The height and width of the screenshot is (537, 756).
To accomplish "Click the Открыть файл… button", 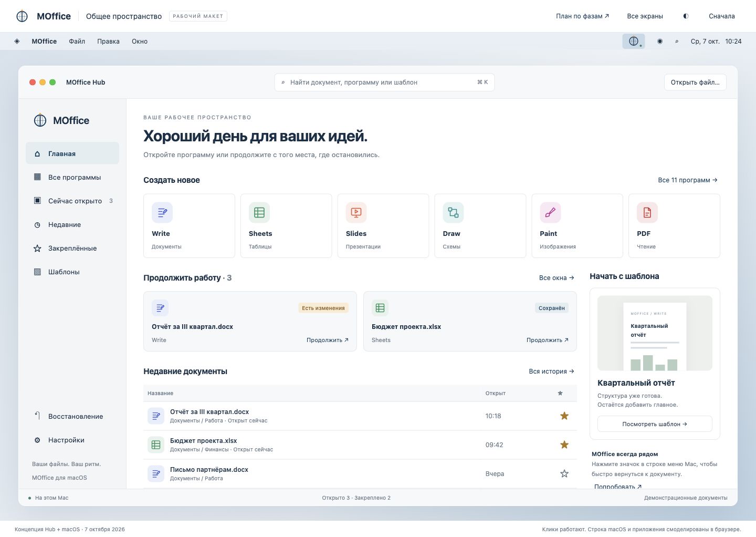I will click(695, 82).
